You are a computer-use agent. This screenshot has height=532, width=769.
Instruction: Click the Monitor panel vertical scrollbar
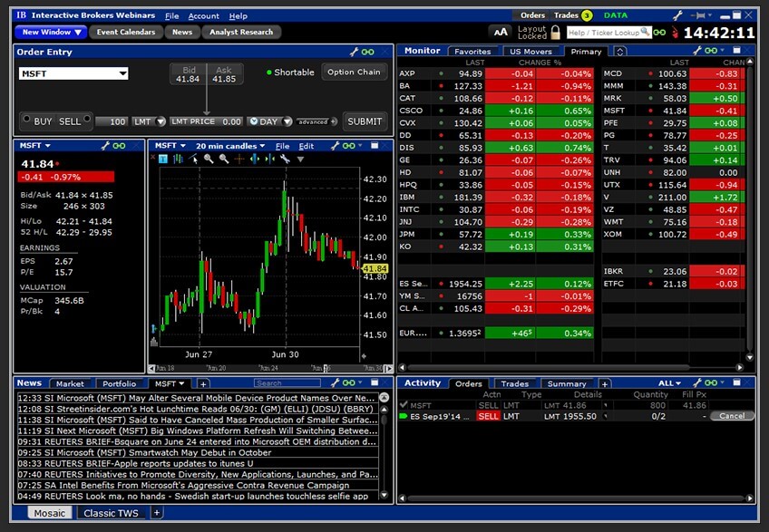point(749,210)
